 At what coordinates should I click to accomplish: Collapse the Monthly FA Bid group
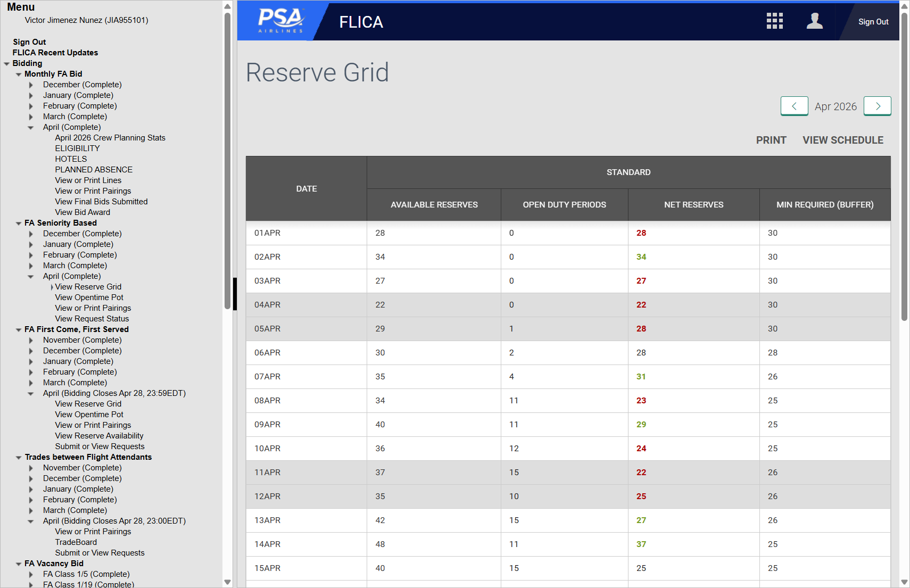19,74
